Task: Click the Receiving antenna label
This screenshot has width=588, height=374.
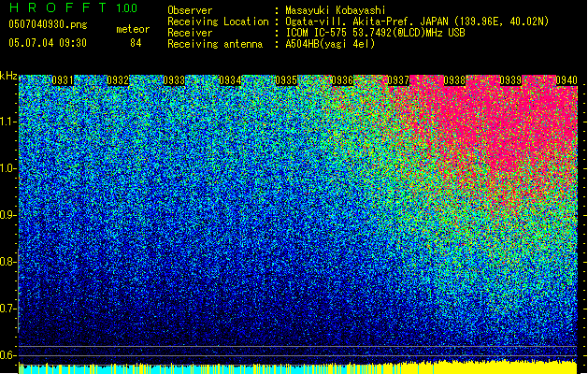Action: 215,44
